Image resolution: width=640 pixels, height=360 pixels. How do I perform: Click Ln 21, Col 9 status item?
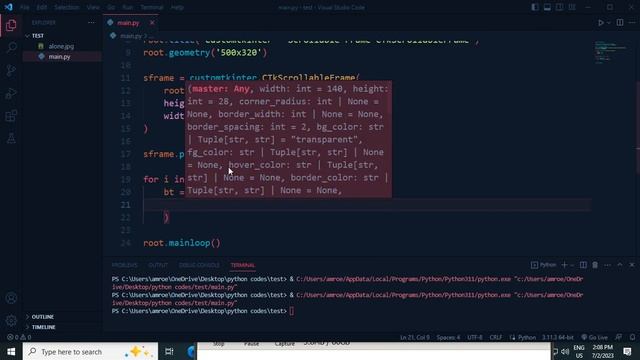click(414, 337)
